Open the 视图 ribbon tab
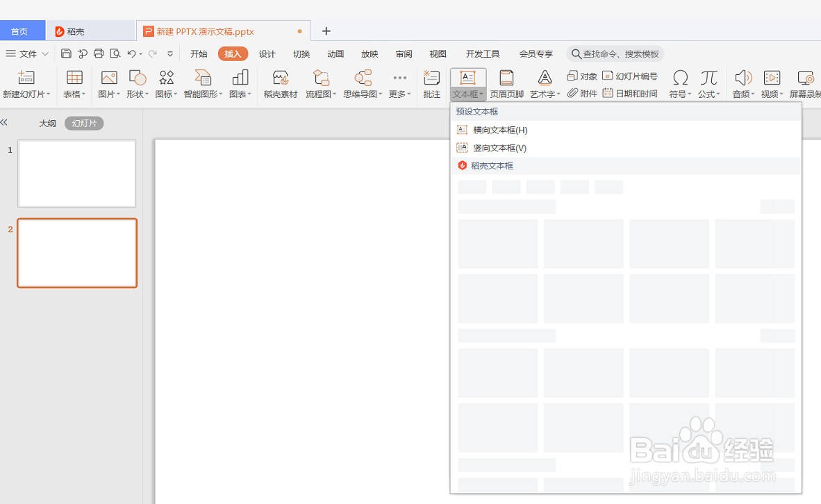Image resolution: width=821 pixels, height=504 pixels. tap(438, 54)
